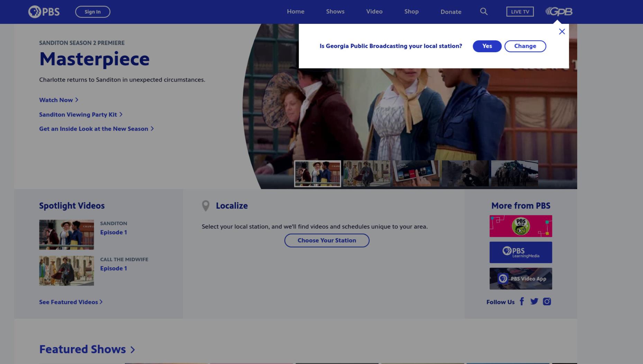Click chevron next to Watch Now
Viewport: 643px width, 364px height.
77,100
